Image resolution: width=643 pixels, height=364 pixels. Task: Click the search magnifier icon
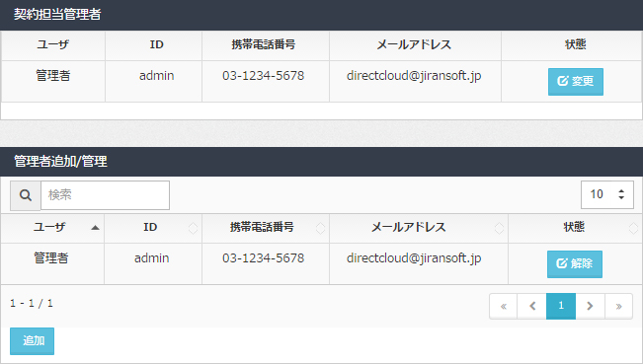click(26, 195)
